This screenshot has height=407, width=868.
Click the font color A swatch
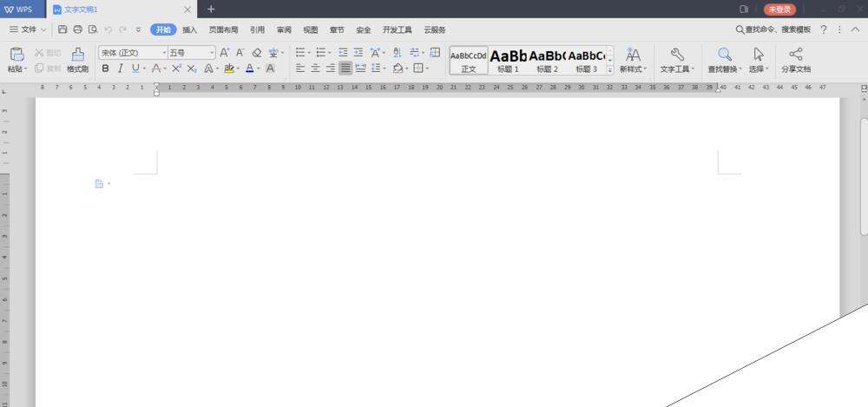point(250,69)
